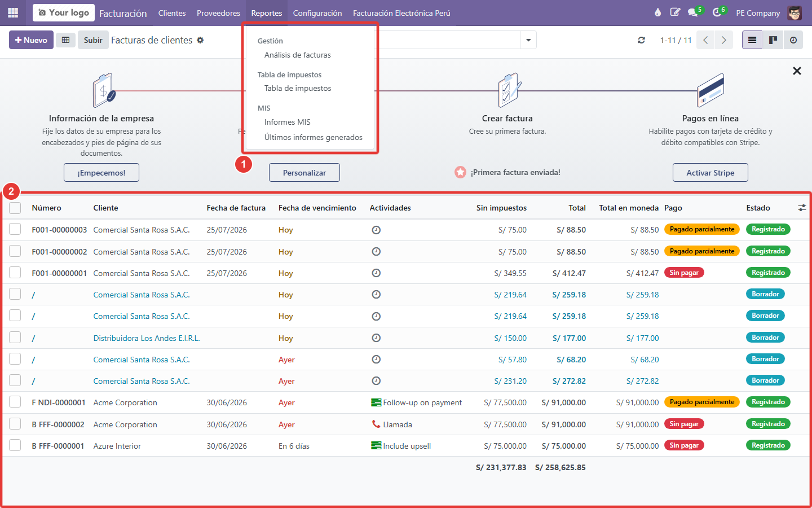
Task: Select Análisis de facturas menu entry
Action: click(x=297, y=55)
